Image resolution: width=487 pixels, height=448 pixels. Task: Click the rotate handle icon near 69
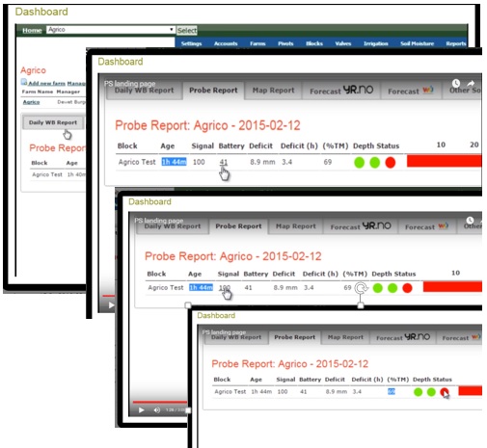click(362, 288)
